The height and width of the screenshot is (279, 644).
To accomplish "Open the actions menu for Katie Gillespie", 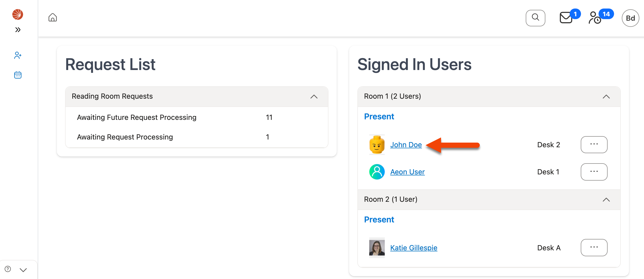I will click(x=594, y=247).
